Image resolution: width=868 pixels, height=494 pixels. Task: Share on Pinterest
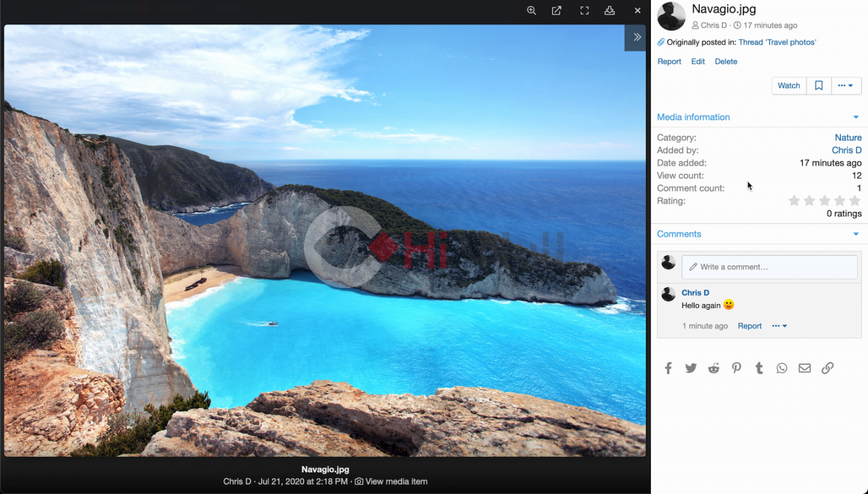pyautogui.click(x=736, y=368)
